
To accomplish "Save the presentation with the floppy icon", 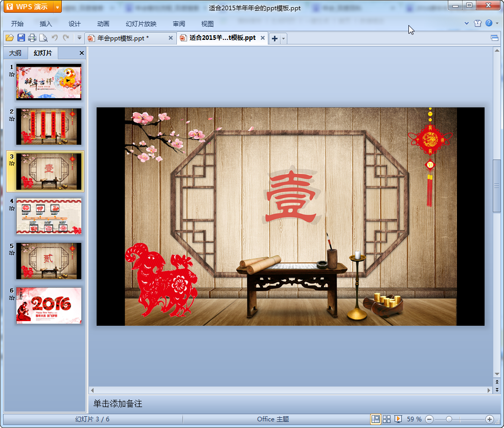I will pyautogui.click(x=21, y=38).
